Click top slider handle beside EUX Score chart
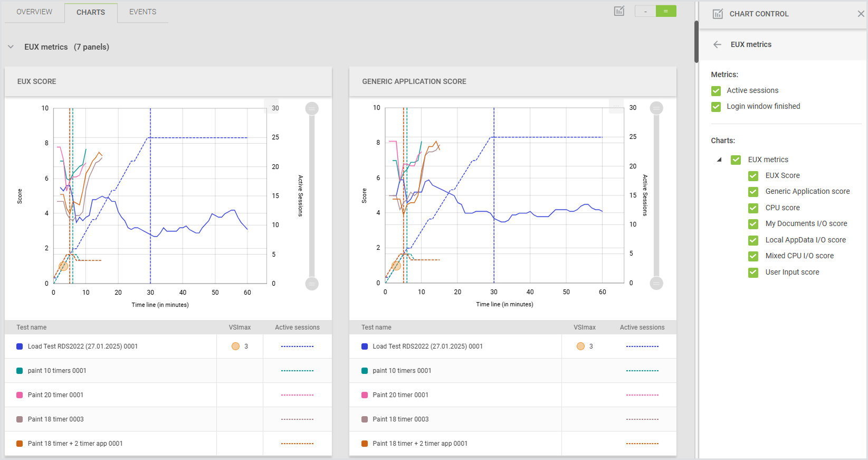This screenshot has width=868, height=460. 312,109
